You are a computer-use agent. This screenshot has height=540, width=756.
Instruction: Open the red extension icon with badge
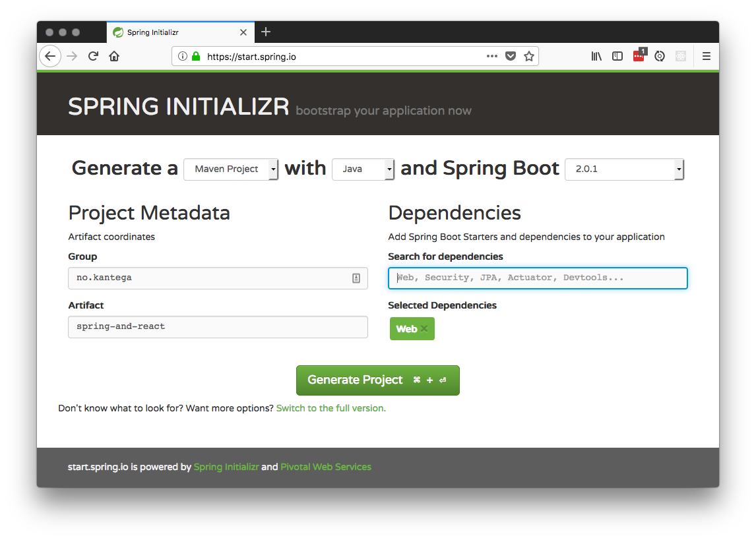pos(639,55)
